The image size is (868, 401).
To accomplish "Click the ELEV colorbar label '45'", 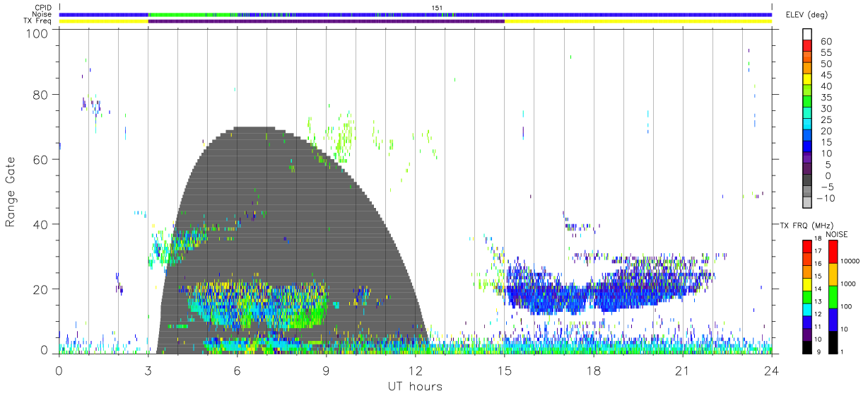I will [x=826, y=76].
